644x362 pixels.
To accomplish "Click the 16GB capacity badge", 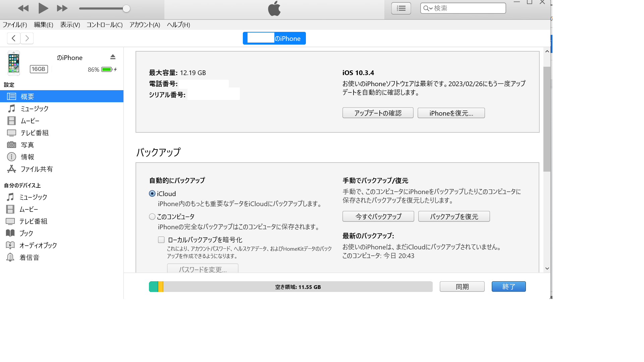I will click(39, 69).
